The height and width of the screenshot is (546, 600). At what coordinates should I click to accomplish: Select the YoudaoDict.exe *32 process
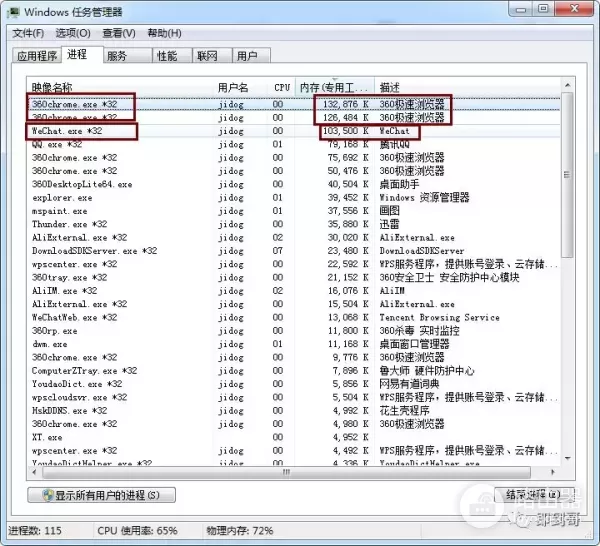[77, 384]
